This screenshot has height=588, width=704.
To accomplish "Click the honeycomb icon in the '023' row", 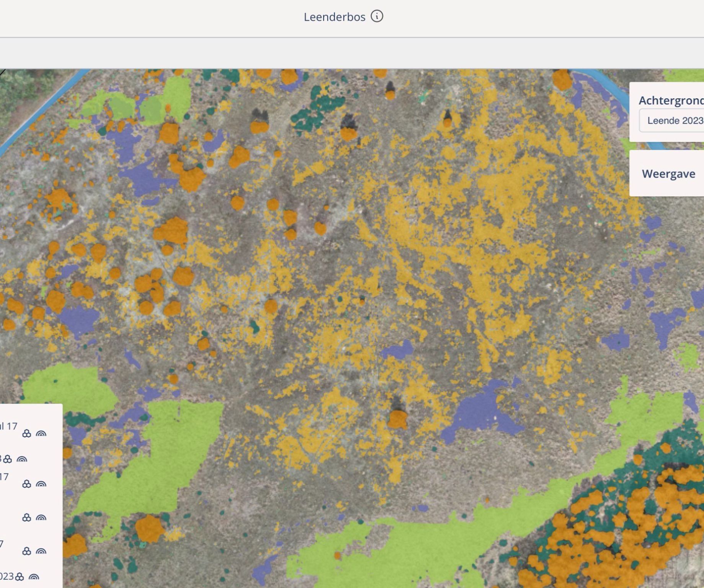I will click(20, 577).
